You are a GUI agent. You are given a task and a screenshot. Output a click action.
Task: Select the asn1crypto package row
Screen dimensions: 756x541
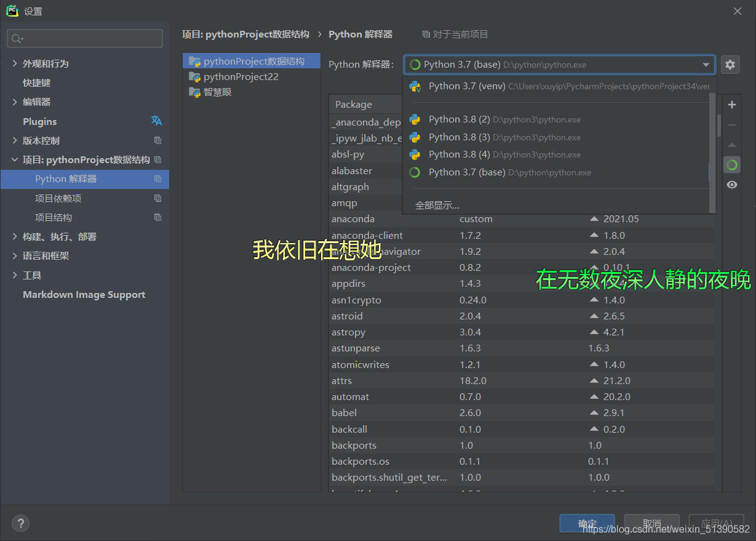coord(522,300)
